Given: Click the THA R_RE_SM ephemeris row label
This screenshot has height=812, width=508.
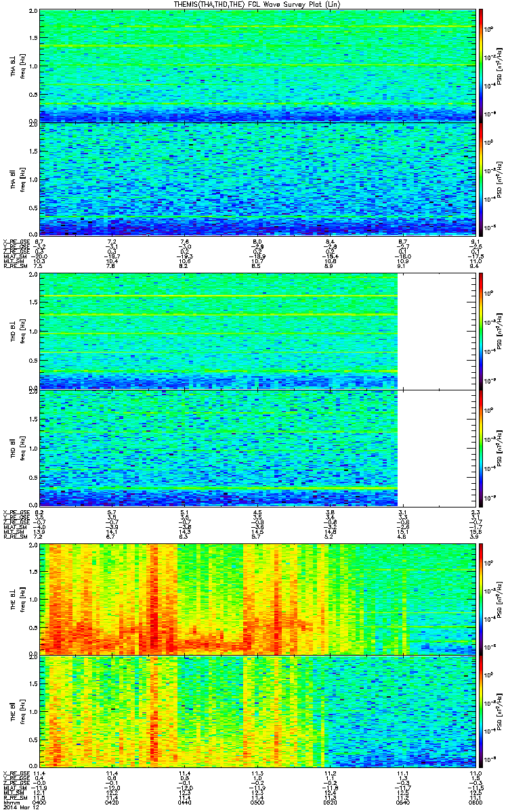Looking at the screenshot, I should [x=16, y=267].
